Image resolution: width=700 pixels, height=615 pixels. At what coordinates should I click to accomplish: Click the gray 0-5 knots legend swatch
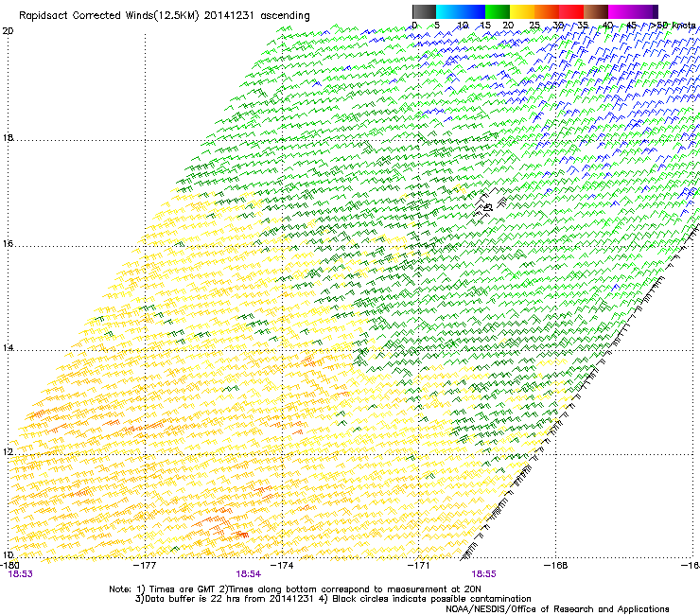point(424,11)
